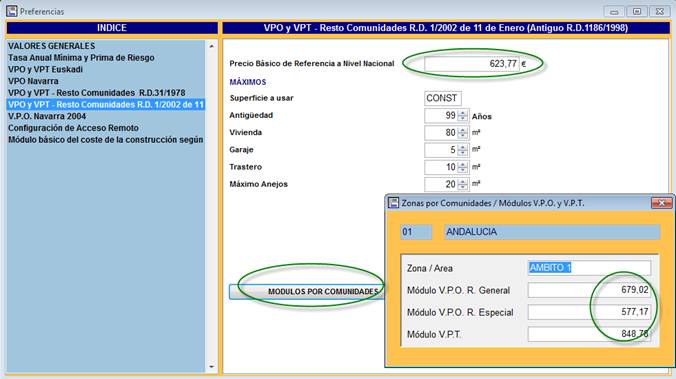
Task: Select VPO y VPT Euskadi entry
Action: tap(45, 69)
